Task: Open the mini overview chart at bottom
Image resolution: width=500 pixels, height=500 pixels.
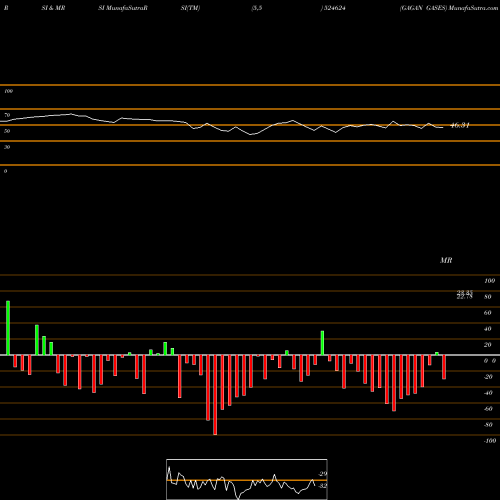Action: pos(247,479)
